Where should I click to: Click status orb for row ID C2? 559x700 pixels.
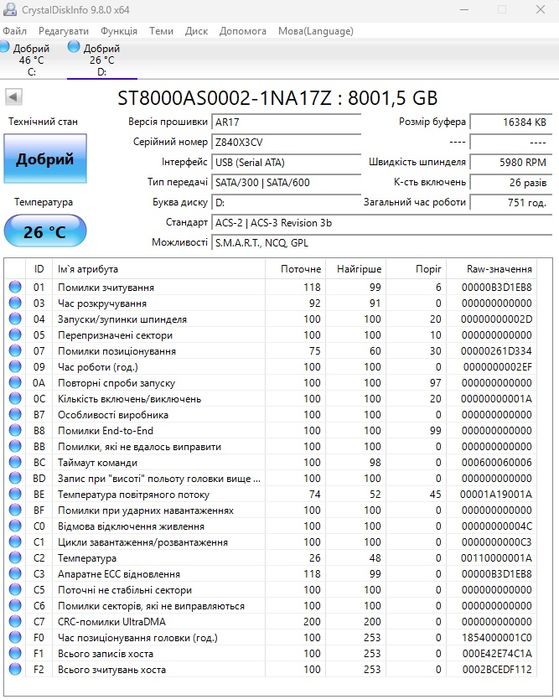(x=15, y=558)
